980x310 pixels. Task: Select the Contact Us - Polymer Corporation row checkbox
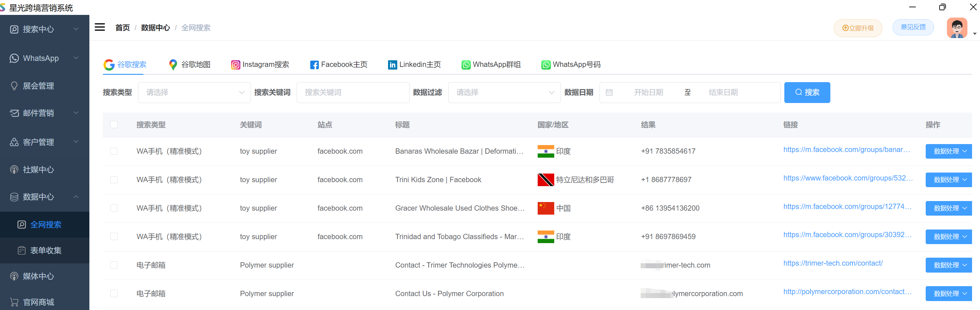[x=114, y=293]
